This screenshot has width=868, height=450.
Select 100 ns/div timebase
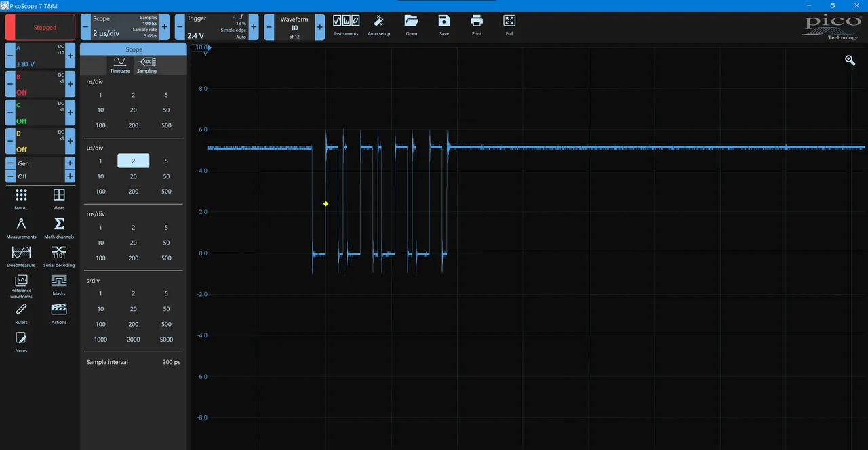click(100, 125)
